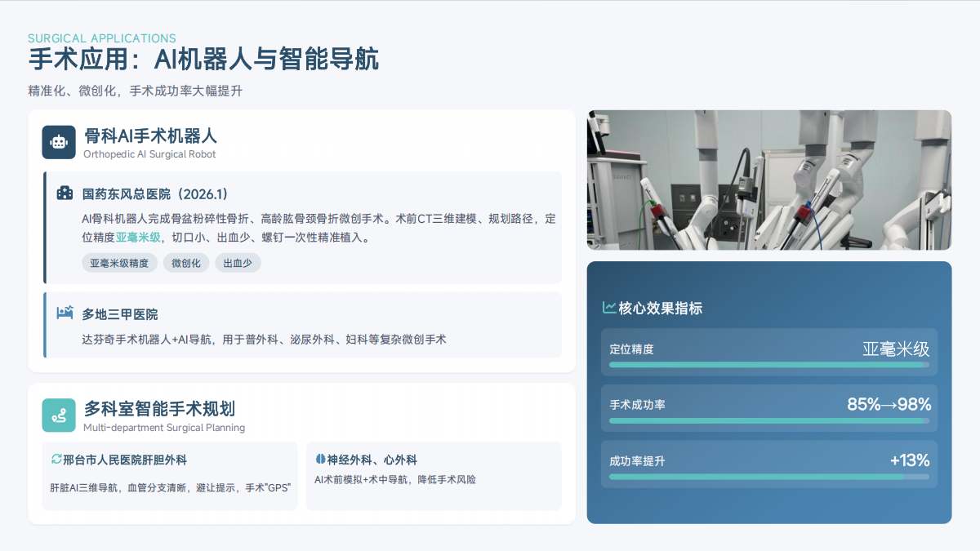Click the 定位精度 progress bar
Viewport: 980px width, 551px height.
(768, 365)
